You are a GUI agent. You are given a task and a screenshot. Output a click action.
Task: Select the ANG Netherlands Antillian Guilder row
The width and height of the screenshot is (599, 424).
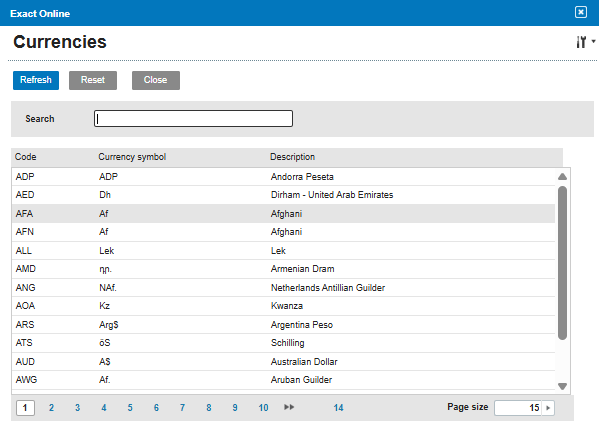click(283, 287)
